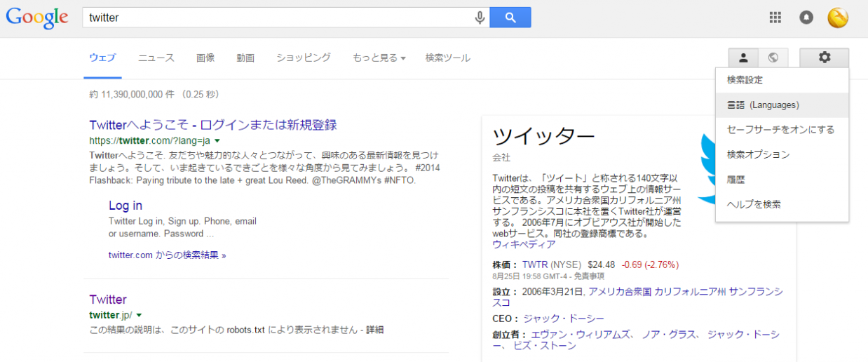Click the account profile avatar
The image size is (868, 362).
coord(838,18)
